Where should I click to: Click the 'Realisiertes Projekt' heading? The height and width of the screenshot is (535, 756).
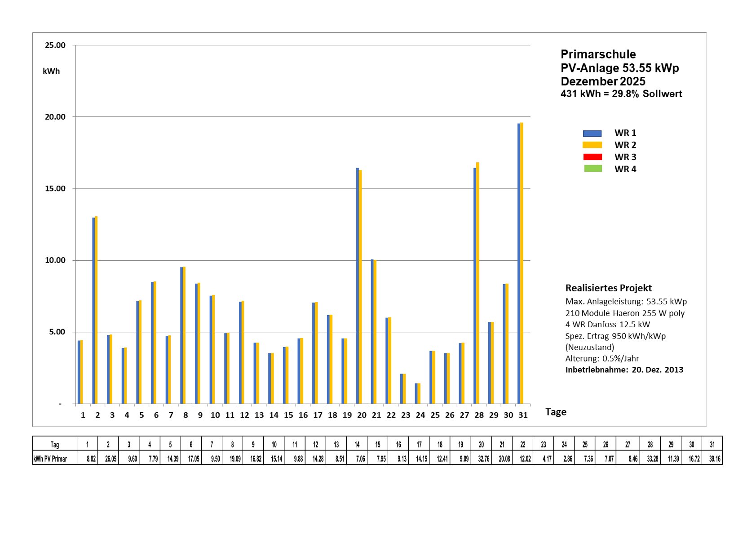tap(608, 288)
